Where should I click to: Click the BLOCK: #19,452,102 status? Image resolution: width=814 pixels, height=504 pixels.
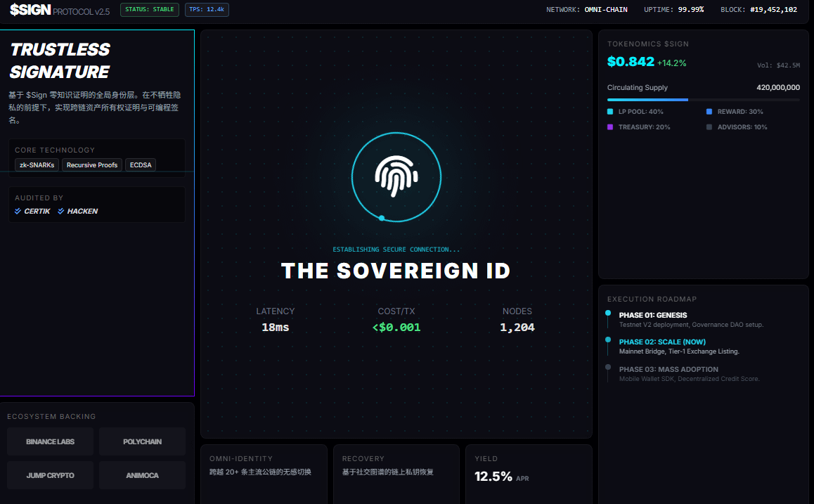point(759,10)
